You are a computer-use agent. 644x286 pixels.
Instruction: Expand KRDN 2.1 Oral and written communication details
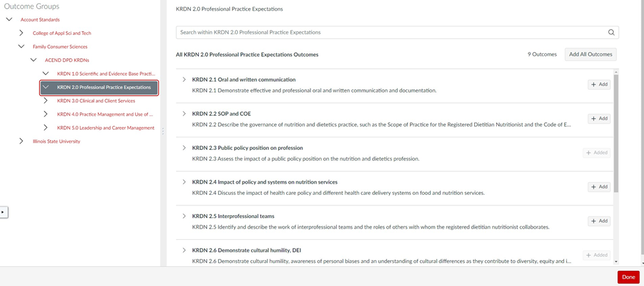coord(184,79)
